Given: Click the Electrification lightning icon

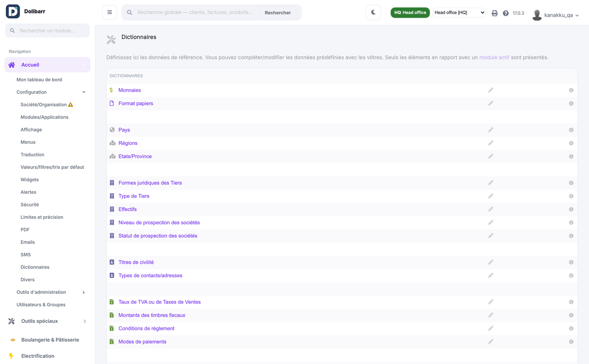Looking at the screenshot, I should 11,356.
